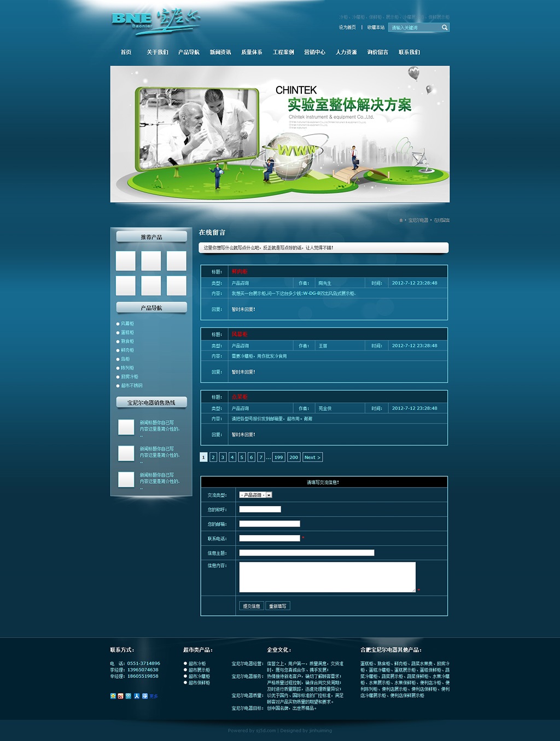Image resolution: width=560 pixels, height=741 pixels.
Task: Click the search magnifier icon
Action: [x=444, y=27]
